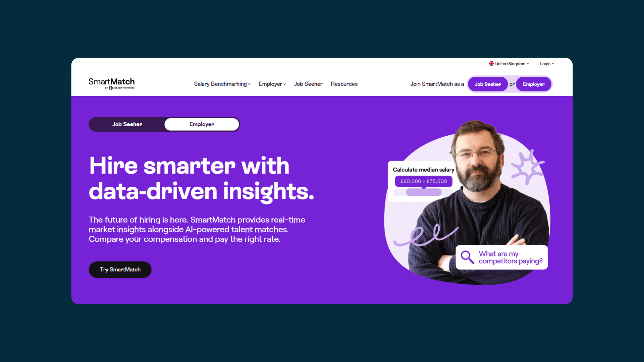Image resolution: width=644 pixels, height=362 pixels.
Task: Click the £60,000 - £75,000 salary tag
Action: 424,181
